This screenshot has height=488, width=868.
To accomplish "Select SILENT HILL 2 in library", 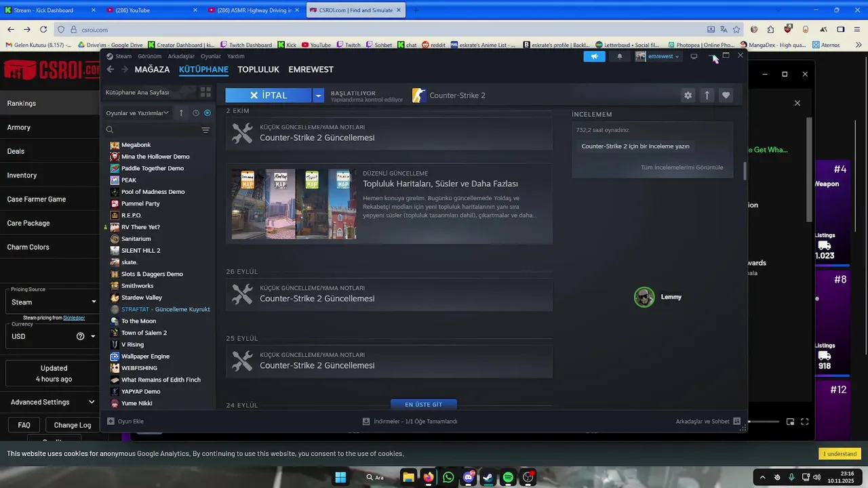I will point(140,251).
